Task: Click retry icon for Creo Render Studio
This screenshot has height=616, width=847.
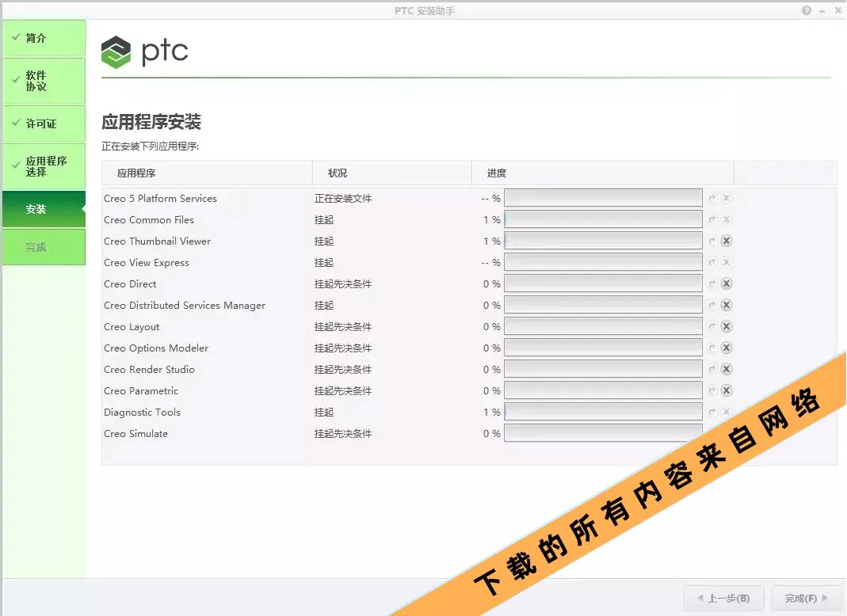Action: pyautogui.click(x=712, y=369)
